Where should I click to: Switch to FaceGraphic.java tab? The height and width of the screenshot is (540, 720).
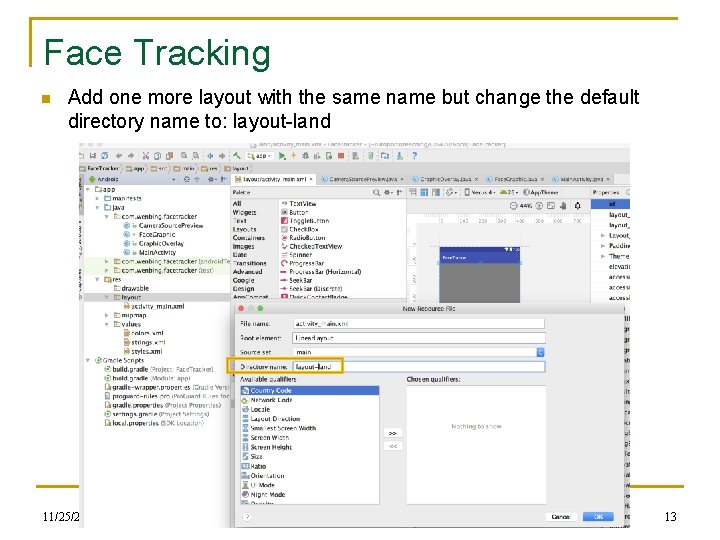[516, 179]
